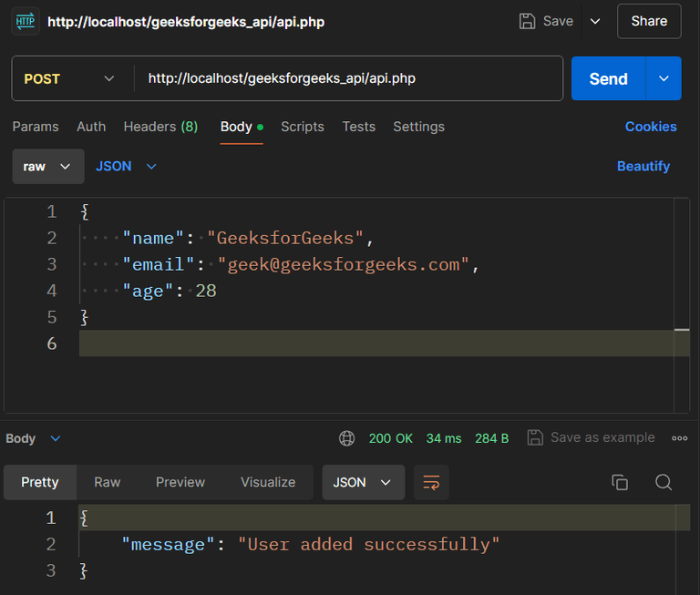The image size is (700, 595).
Task: Click closing brace on request line 5
Action: click(x=84, y=317)
